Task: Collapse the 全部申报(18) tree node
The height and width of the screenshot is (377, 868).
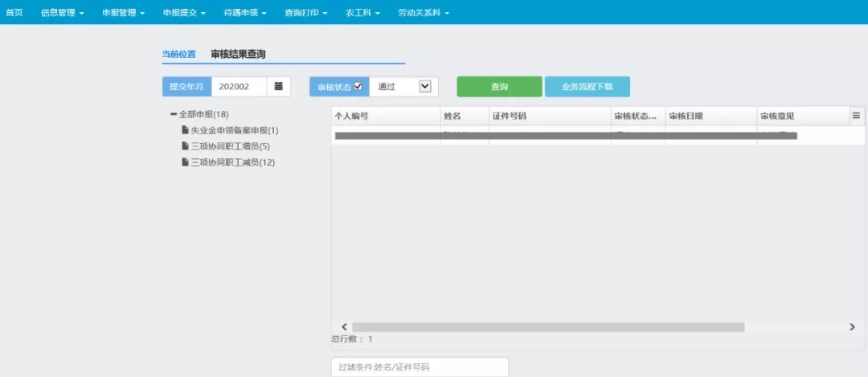Action: [x=174, y=114]
